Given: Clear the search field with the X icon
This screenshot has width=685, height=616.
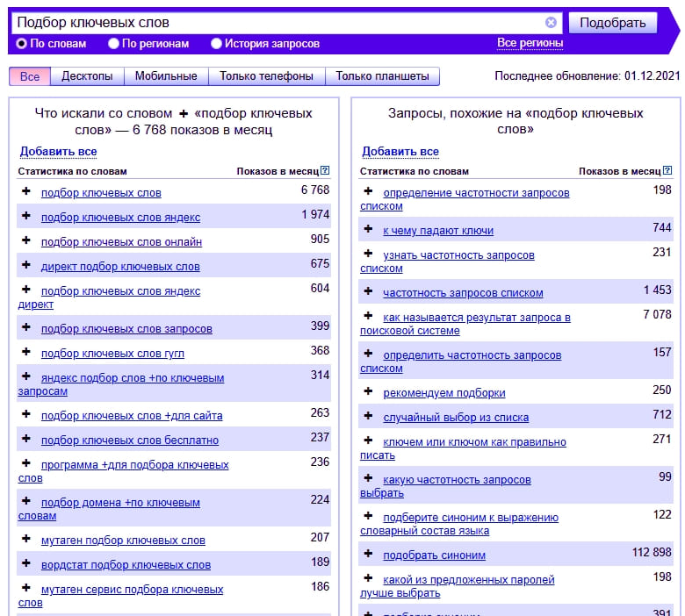Looking at the screenshot, I should click(x=551, y=22).
